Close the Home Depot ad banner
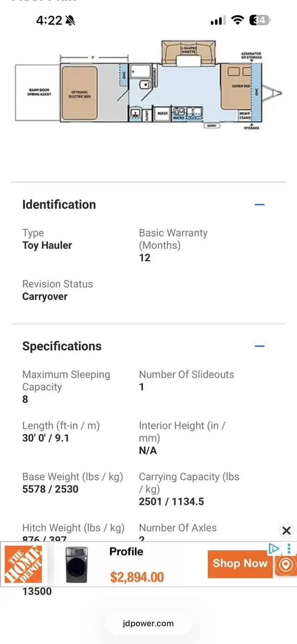This screenshot has height=644, width=297. click(x=286, y=531)
